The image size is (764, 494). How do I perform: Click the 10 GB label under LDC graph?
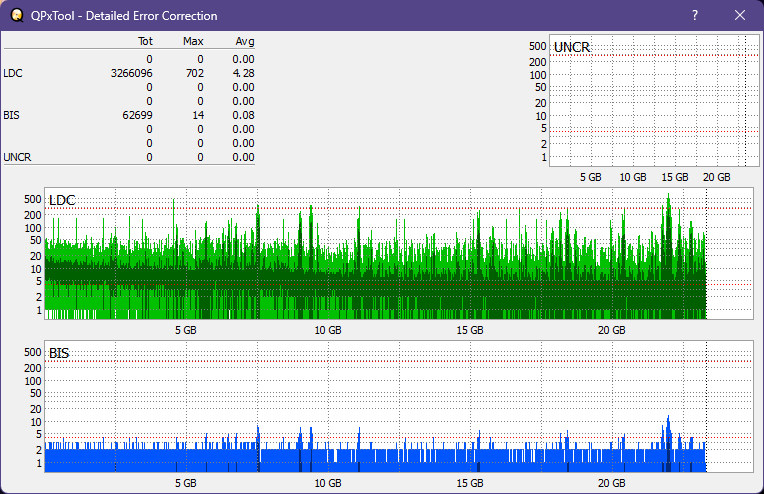tap(328, 330)
